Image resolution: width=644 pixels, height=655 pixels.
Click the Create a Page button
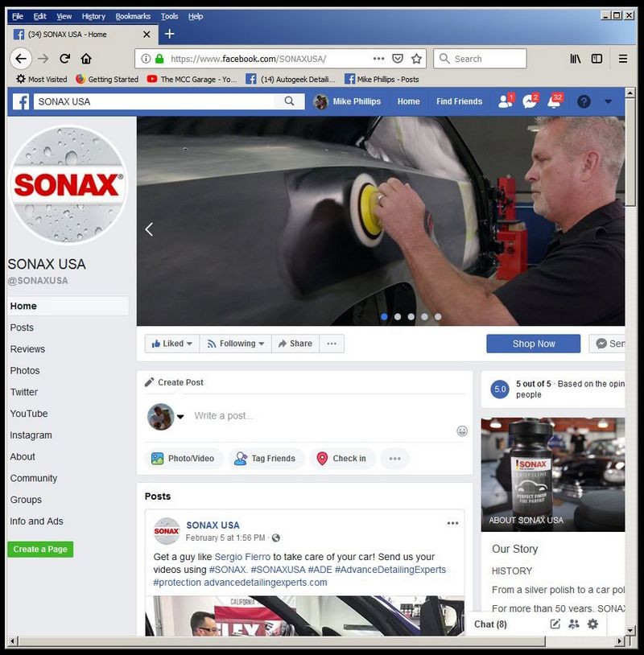click(40, 549)
